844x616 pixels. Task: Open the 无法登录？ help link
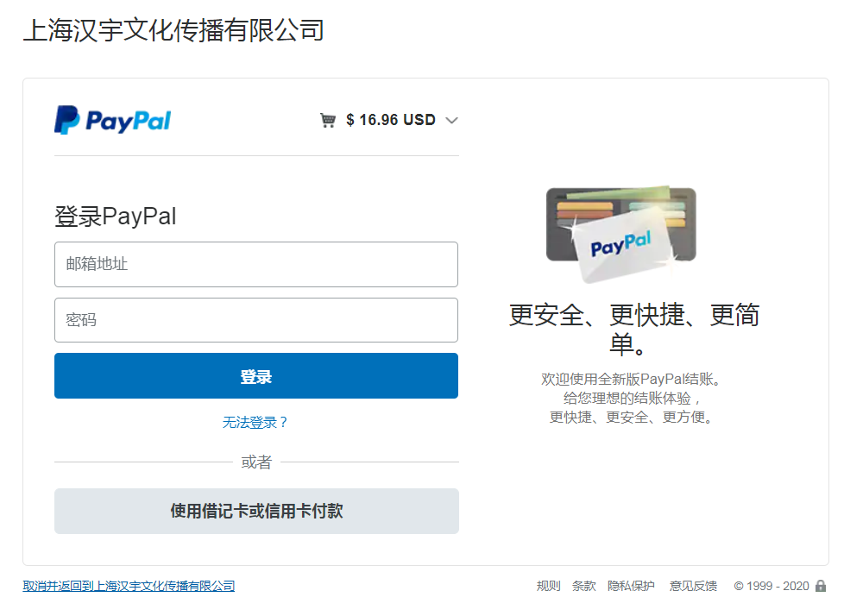pyautogui.click(x=255, y=423)
